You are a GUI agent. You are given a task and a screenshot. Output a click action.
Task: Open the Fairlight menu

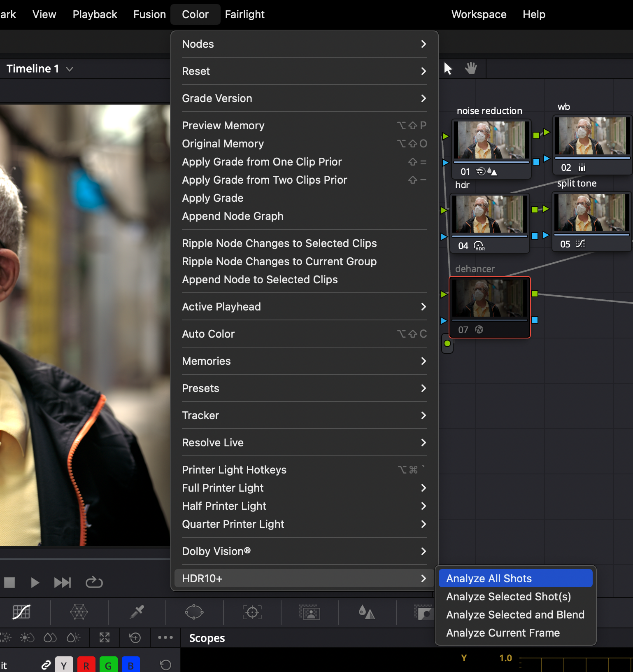[x=244, y=14]
